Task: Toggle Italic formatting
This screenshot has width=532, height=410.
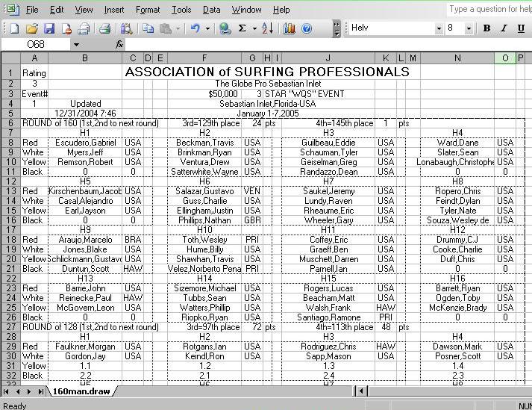Action: click(x=504, y=28)
